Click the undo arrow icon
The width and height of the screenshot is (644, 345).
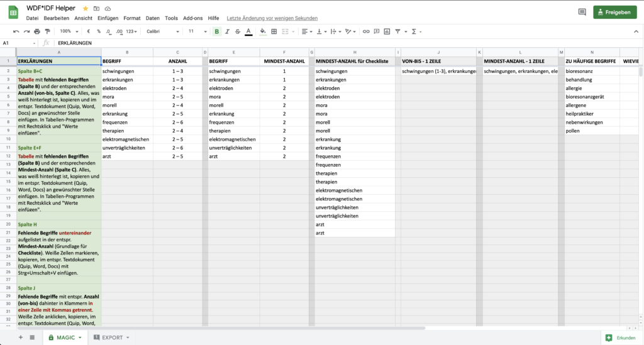[17, 31]
